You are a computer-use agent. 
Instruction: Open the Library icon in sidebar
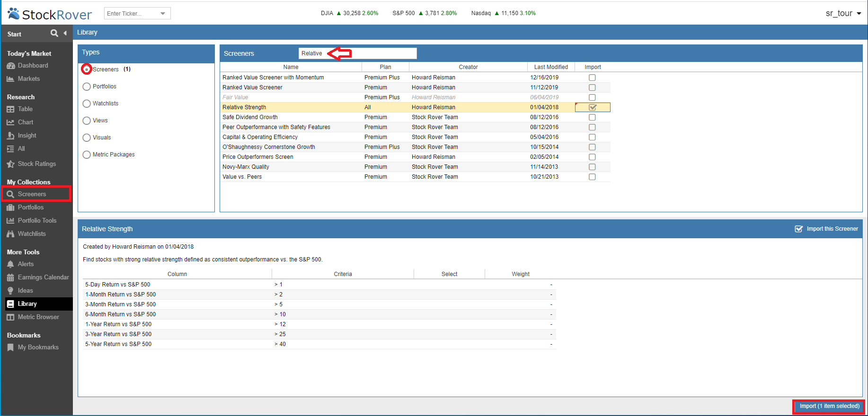click(x=10, y=304)
